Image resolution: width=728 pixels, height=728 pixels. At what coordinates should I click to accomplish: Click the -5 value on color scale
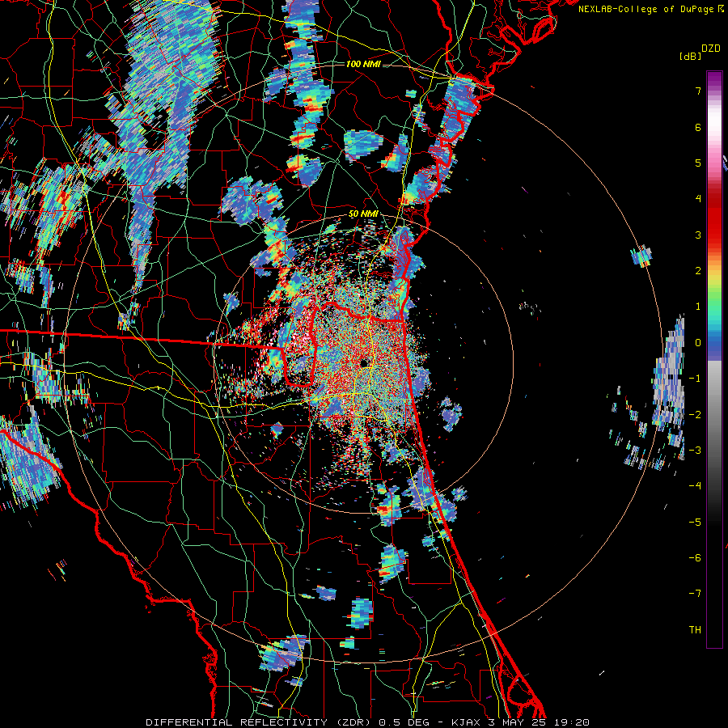(695, 523)
